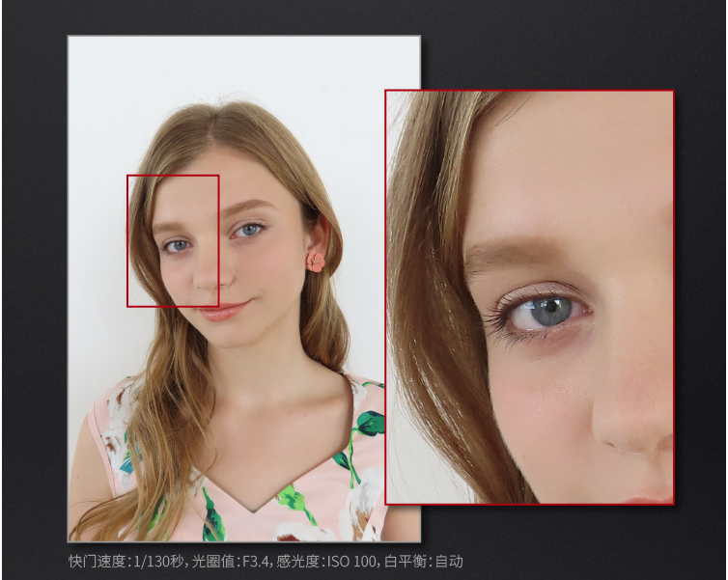Viewport: 728px width, 580px height.
Task: Click the dark background above the enlarged inset
Action: (x=541, y=48)
